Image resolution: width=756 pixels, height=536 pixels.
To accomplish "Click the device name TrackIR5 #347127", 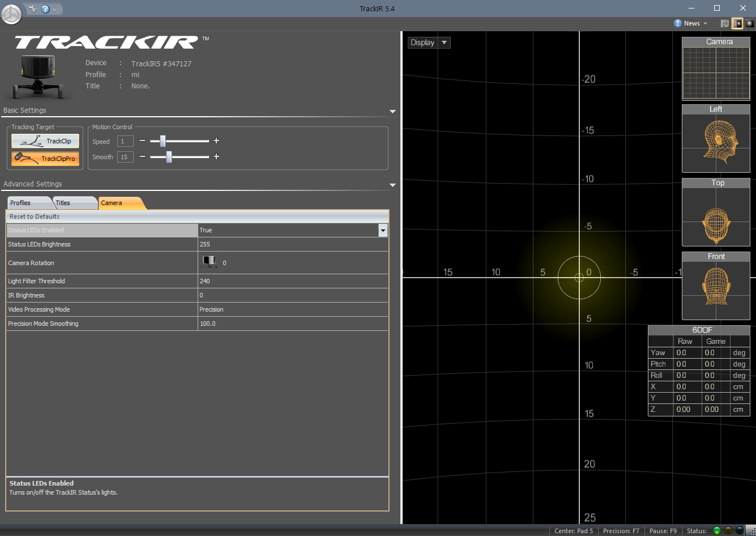I will click(x=161, y=63).
